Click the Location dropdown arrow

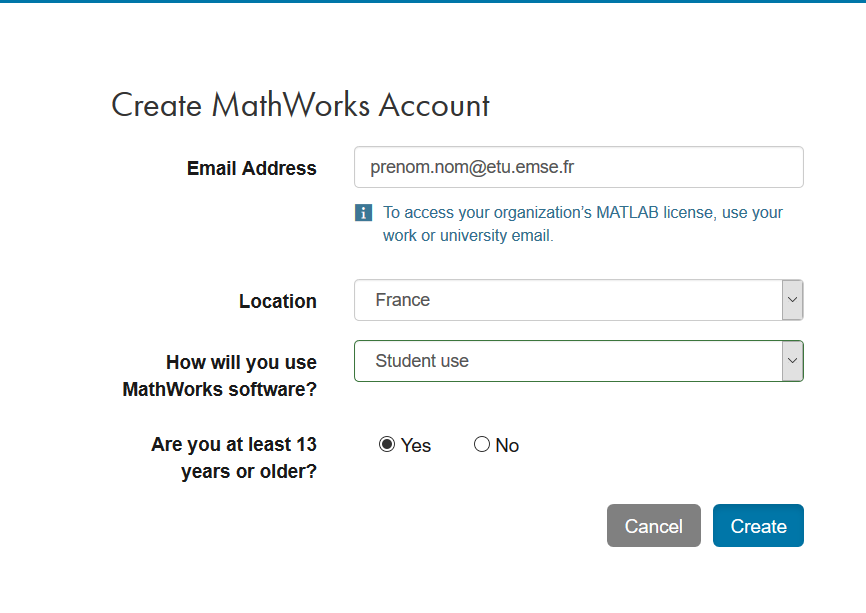pos(792,300)
